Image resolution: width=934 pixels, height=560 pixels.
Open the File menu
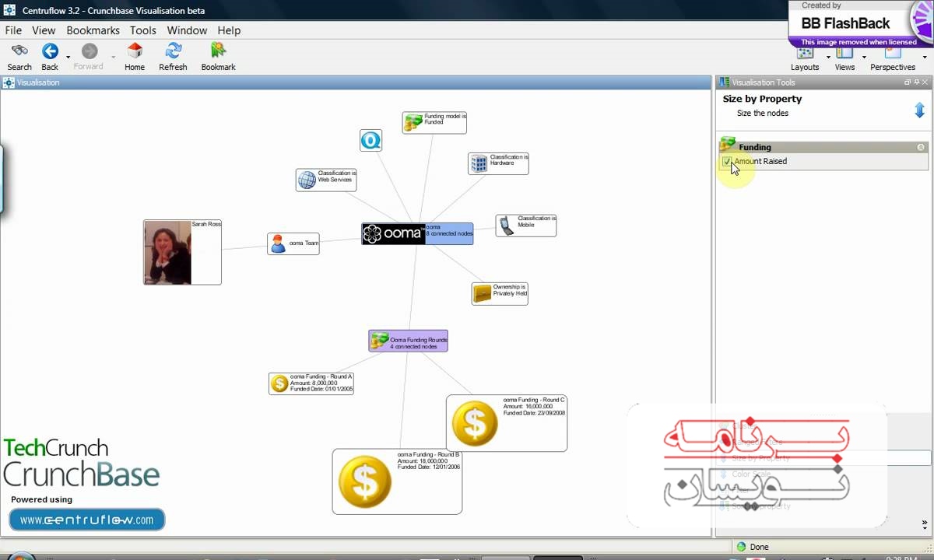point(13,30)
